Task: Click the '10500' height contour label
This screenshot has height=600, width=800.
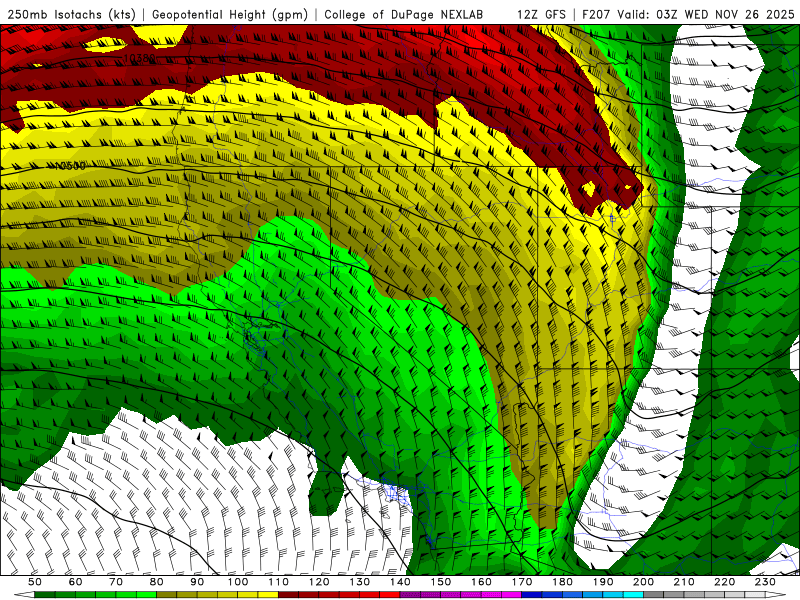Action: pyautogui.click(x=70, y=166)
